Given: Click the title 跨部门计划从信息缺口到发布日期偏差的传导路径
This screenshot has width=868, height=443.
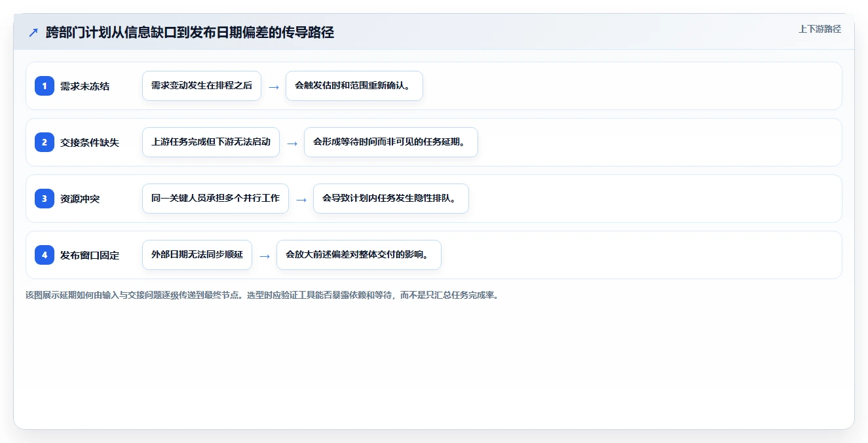Looking at the screenshot, I should click(190, 33).
